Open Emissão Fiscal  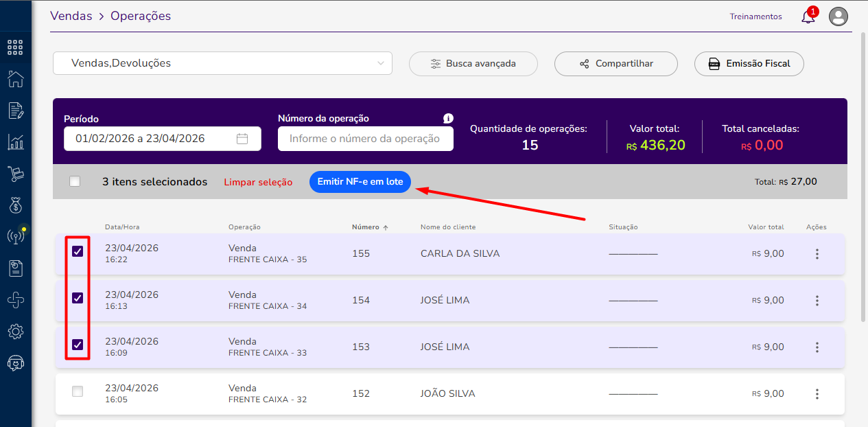(749, 64)
